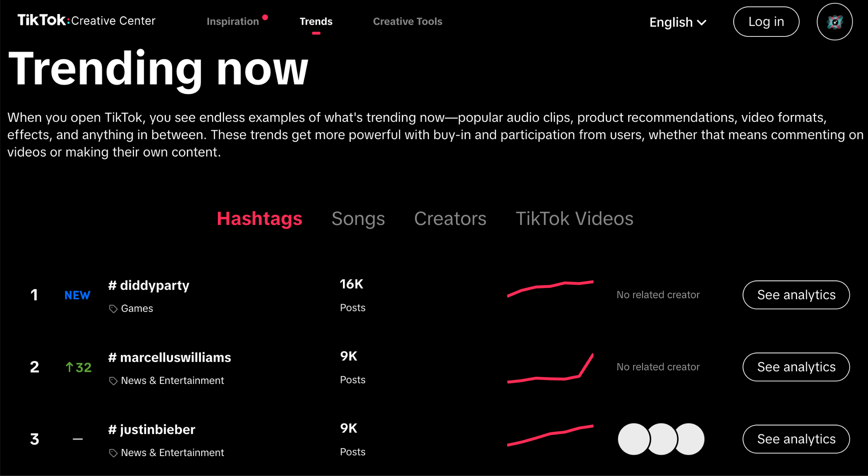Click the Trends menu item
Image resolution: width=868 pixels, height=476 pixels.
(316, 22)
